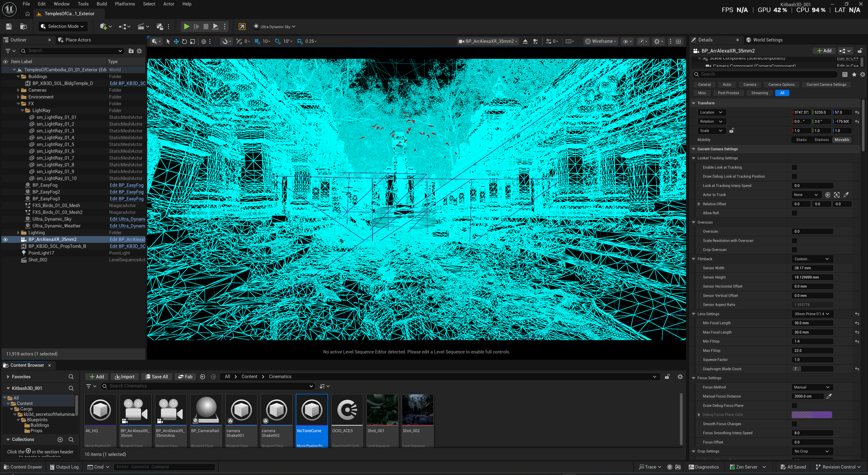Expand the Cameras folder in Outliner
This screenshot has width=868, height=475.
(x=18, y=90)
